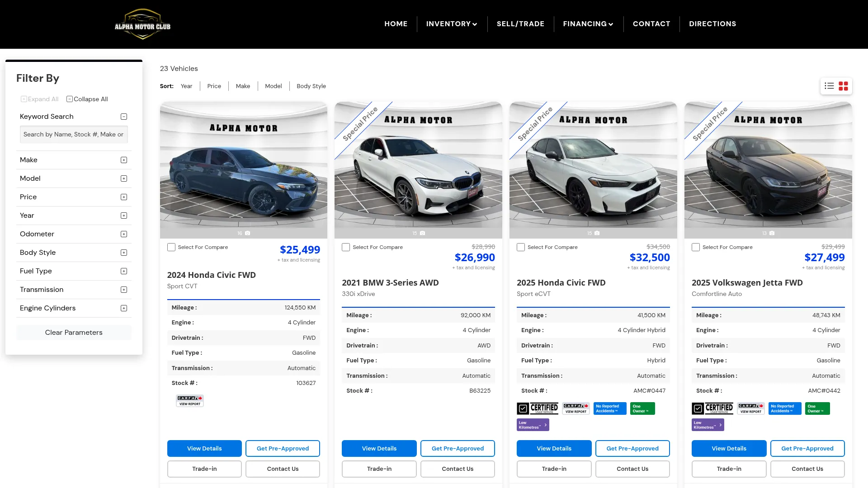Image resolution: width=868 pixels, height=488 pixels.
Task: Open 2025 Volkswagen Jetta photo thumbnail
Action: (768, 170)
